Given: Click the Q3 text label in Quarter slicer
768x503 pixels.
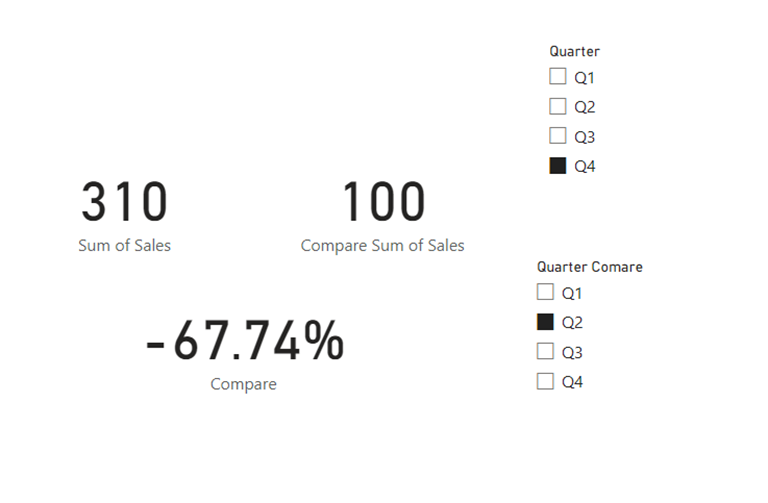Looking at the screenshot, I should pos(585,137).
